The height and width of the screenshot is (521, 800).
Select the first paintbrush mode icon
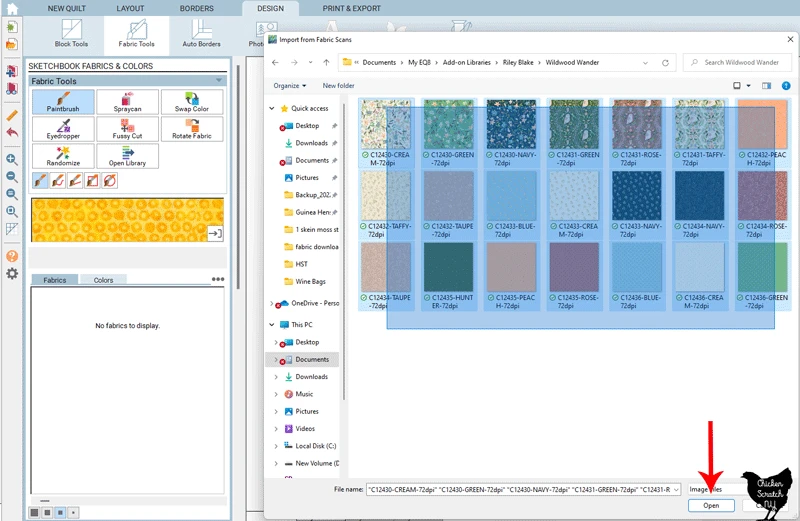40,180
